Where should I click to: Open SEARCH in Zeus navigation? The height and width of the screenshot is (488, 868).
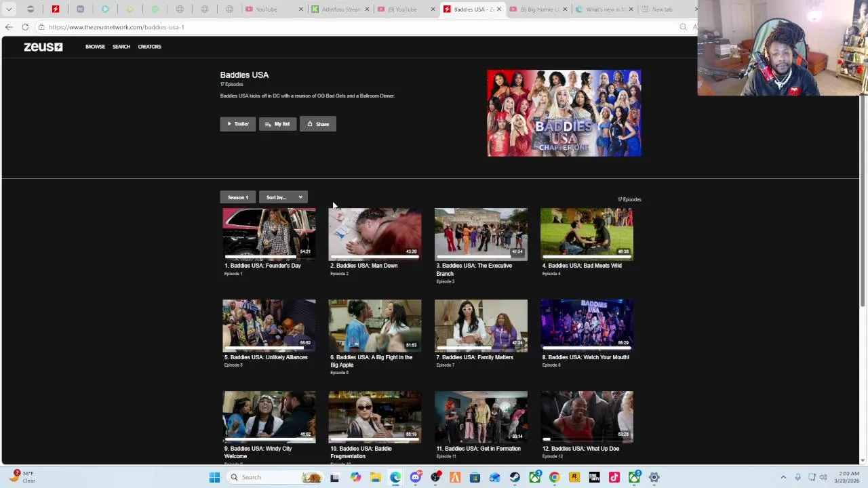[121, 47]
